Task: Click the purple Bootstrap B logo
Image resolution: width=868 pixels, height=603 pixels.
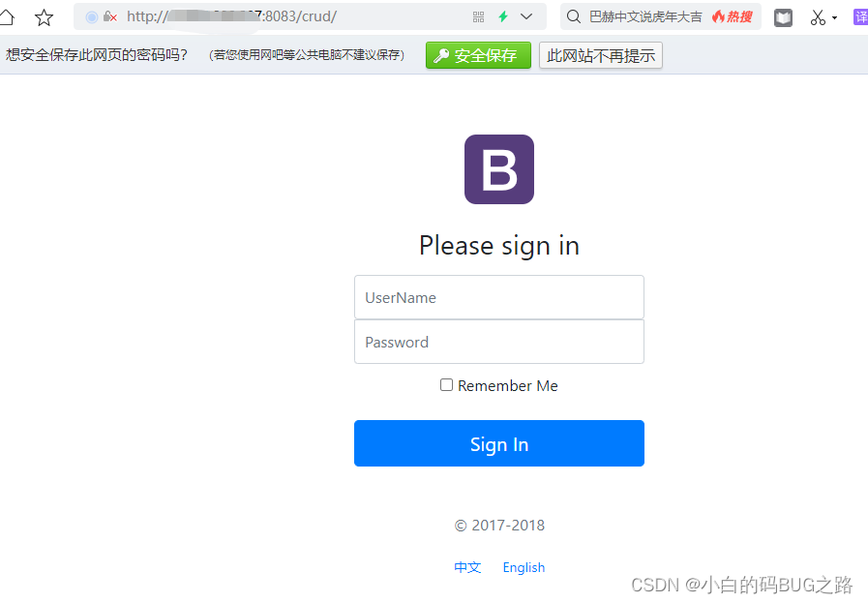Action: [x=499, y=169]
